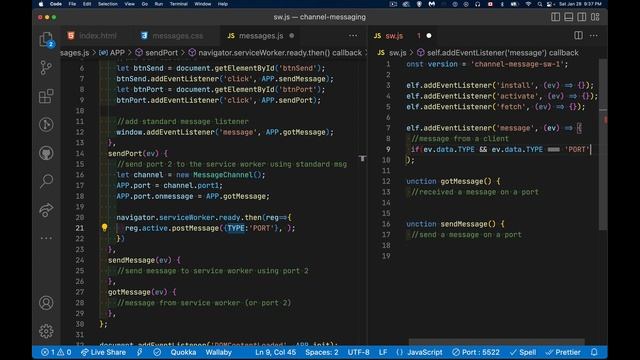Change file encoding UTF-8
This screenshot has height=360, width=640.
358,352
